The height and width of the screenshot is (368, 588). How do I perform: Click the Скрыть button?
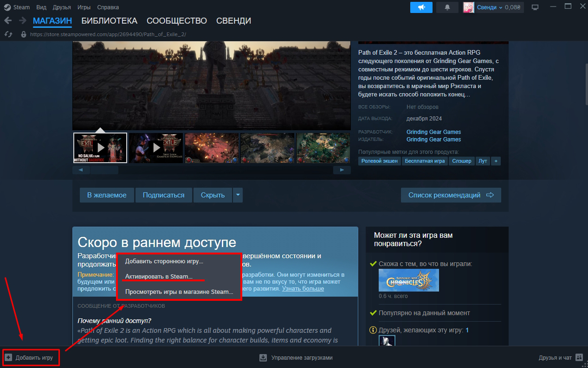pyautogui.click(x=213, y=195)
